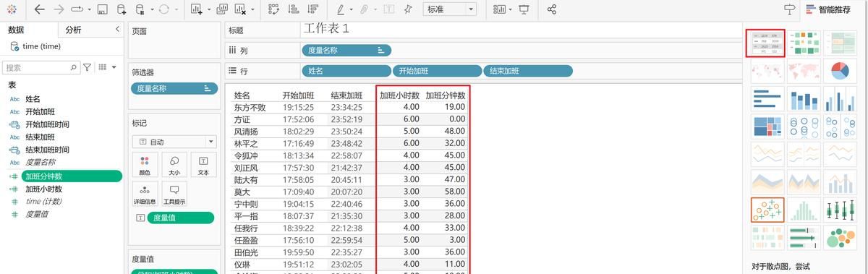
Task: Click the 度量值 pill in marks card
Action: (181, 218)
